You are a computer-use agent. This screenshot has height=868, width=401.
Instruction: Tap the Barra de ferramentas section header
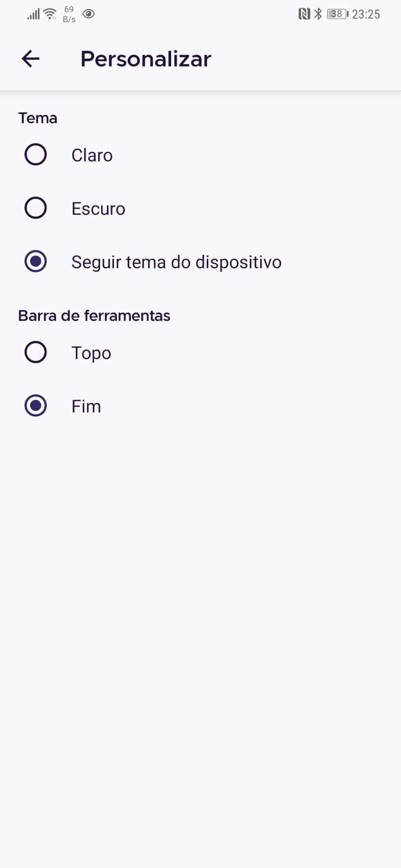pyautogui.click(x=94, y=316)
